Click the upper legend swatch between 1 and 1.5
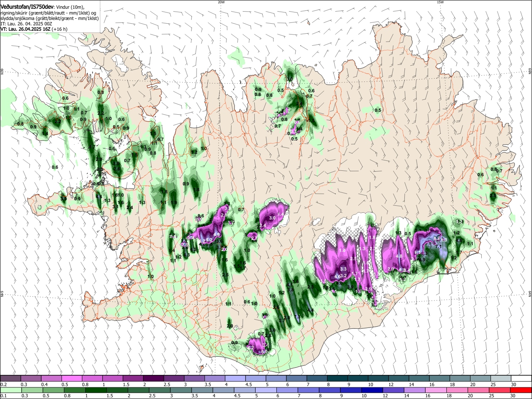 click(x=113, y=378)
